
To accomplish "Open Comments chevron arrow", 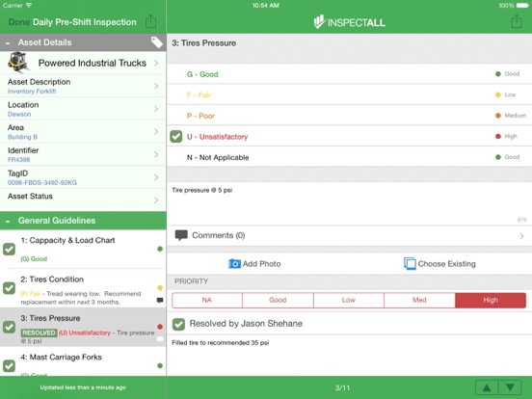I will 521,236.
